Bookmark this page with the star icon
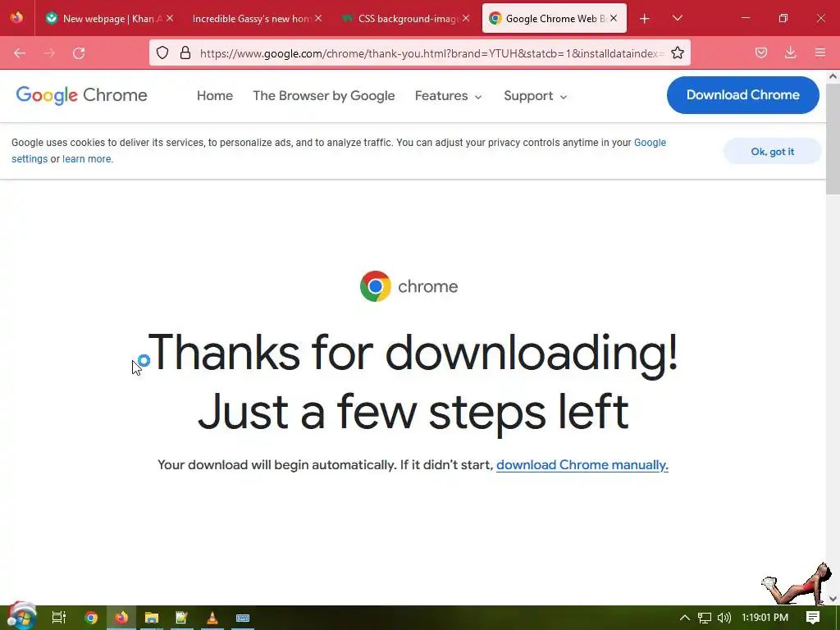This screenshot has height=630, width=840. (x=677, y=52)
